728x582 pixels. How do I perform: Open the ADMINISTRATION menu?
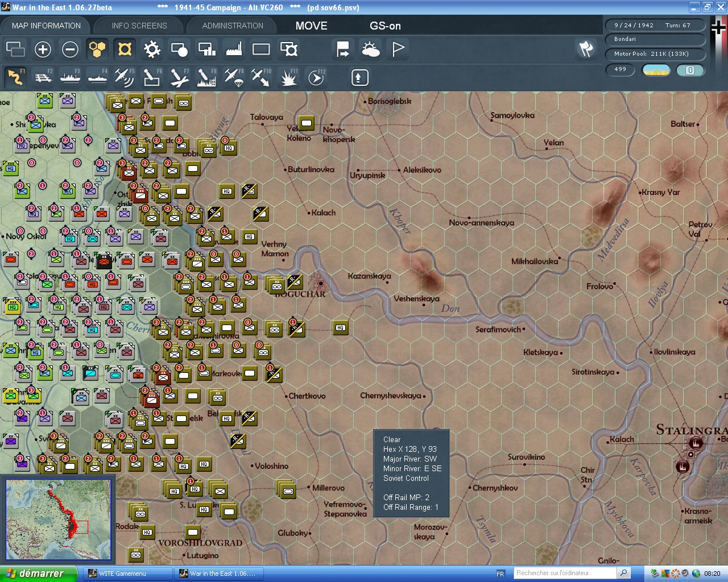click(x=232, y=25)
